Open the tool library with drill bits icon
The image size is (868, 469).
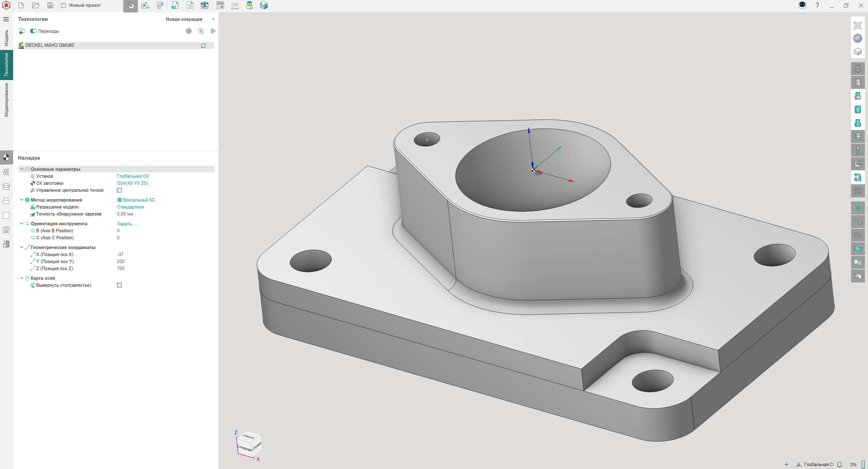pyautogui.click(x=204, y=5)
